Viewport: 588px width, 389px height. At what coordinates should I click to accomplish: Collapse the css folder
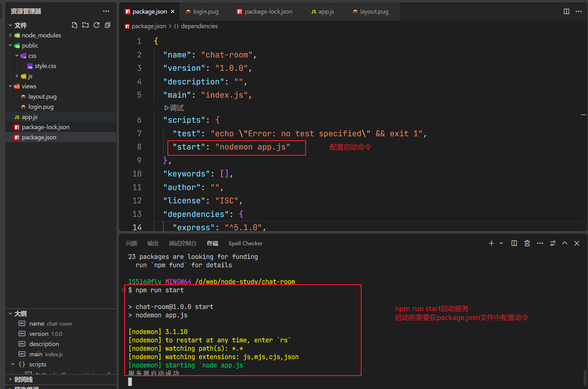click(x=61, y=56)
